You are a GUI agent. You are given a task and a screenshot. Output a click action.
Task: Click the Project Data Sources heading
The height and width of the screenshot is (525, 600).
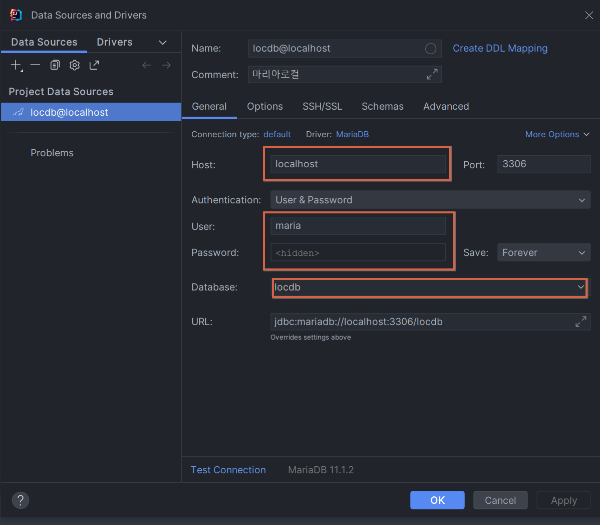point(61,91)
